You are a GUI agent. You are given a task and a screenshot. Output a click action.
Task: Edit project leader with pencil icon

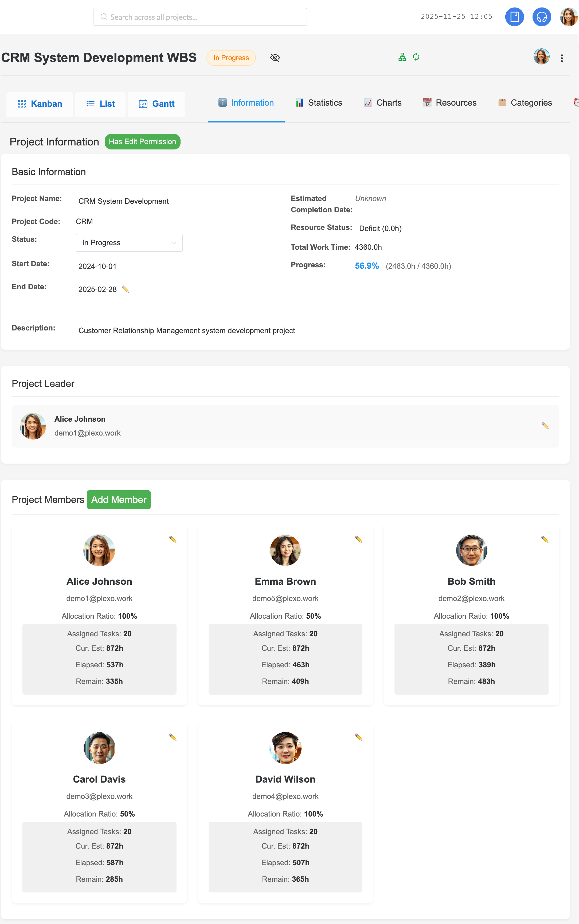click(x=545, y=426)
